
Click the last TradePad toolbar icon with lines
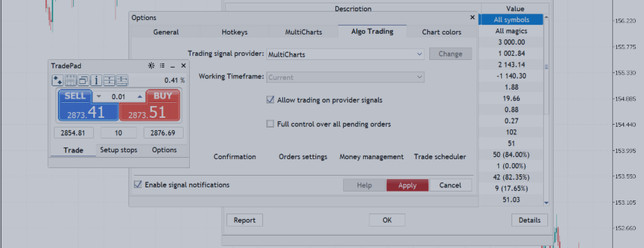(x=121, y=81)
